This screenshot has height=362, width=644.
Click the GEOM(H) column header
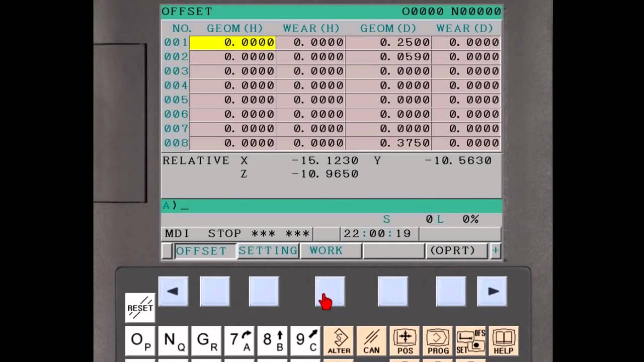point(235,29)
